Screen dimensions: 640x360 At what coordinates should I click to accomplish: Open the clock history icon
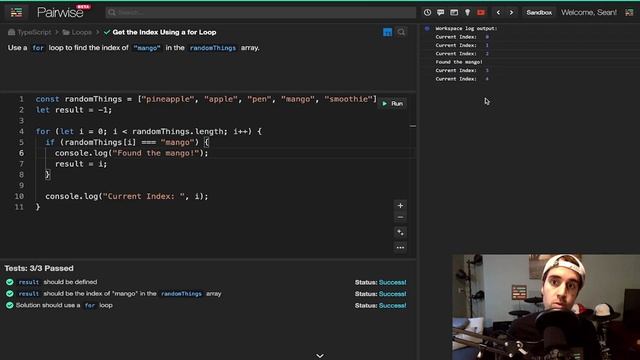[x=427, y=13]
